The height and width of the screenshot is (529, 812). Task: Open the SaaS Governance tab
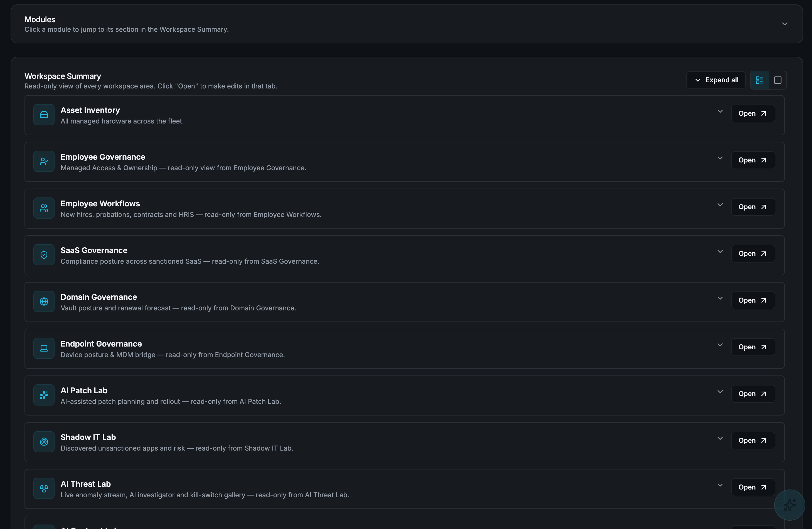coord(753,253)
